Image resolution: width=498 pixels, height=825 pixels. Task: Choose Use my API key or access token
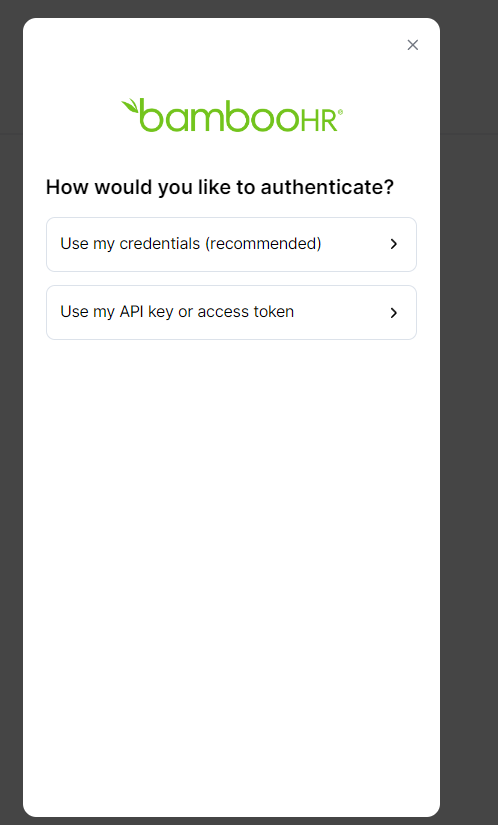click(x=231, y=313)
